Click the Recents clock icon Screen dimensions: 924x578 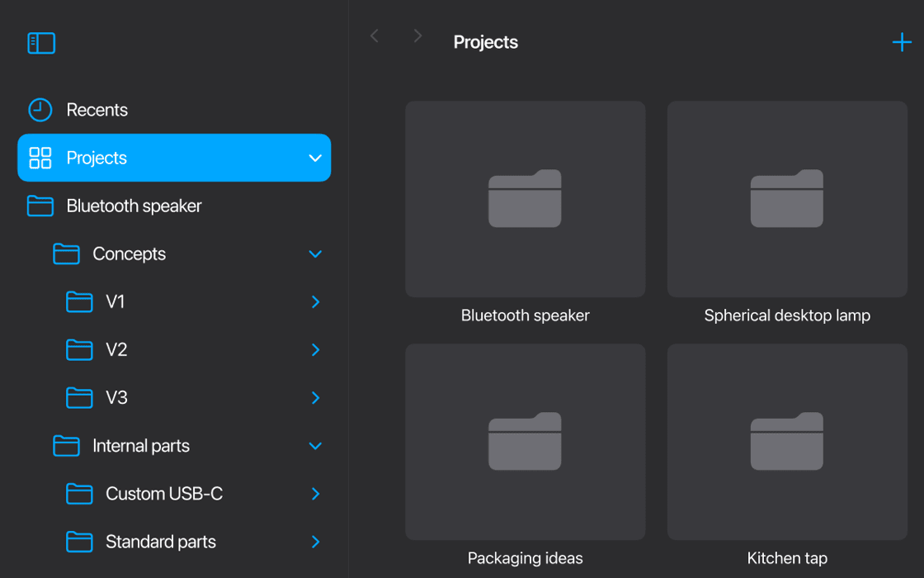tap(40, 110)
